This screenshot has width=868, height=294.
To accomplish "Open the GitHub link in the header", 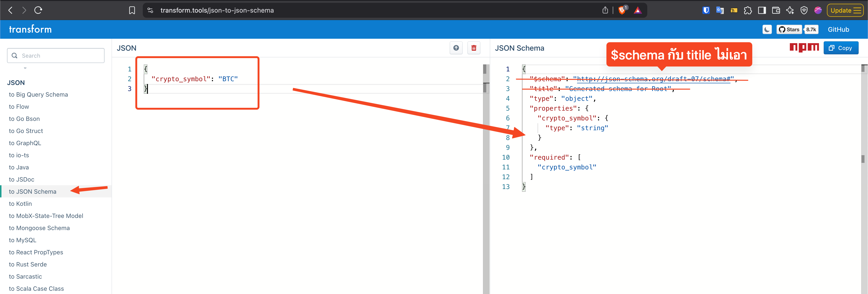I will (x=839, y=29).
